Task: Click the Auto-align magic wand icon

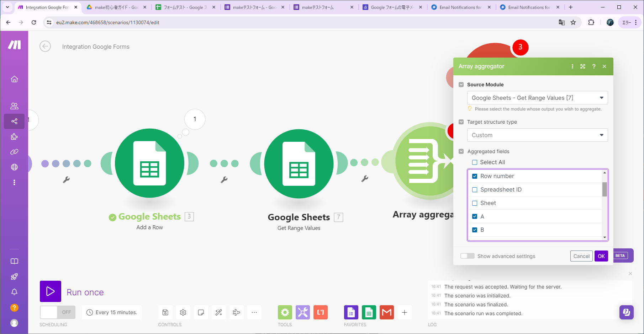Action: pyautogui.click(x=218, y=312)
